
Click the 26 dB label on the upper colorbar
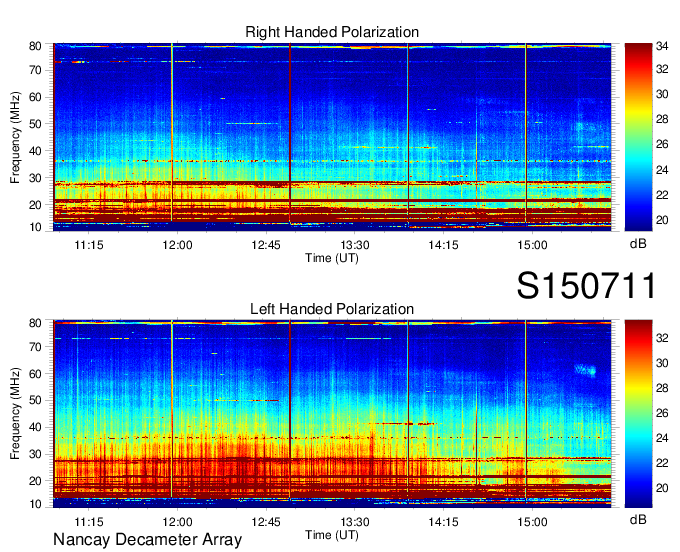[x=662, y=144]
